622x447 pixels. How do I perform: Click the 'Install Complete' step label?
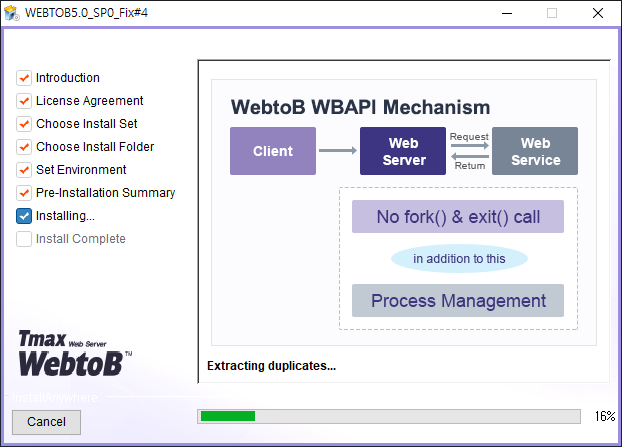[81, 239]
